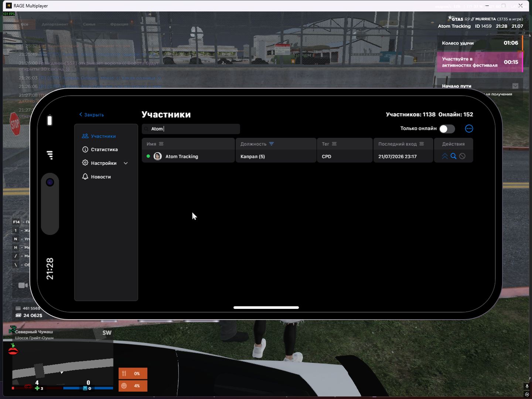Switch to the Департамент chat tab
The image size is (532, 399).
coord(55,24)
